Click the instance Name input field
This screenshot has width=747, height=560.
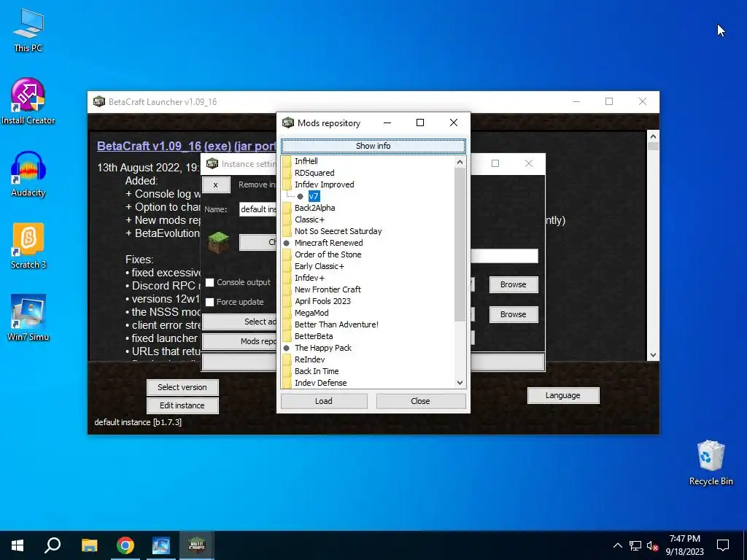(258, 209)
